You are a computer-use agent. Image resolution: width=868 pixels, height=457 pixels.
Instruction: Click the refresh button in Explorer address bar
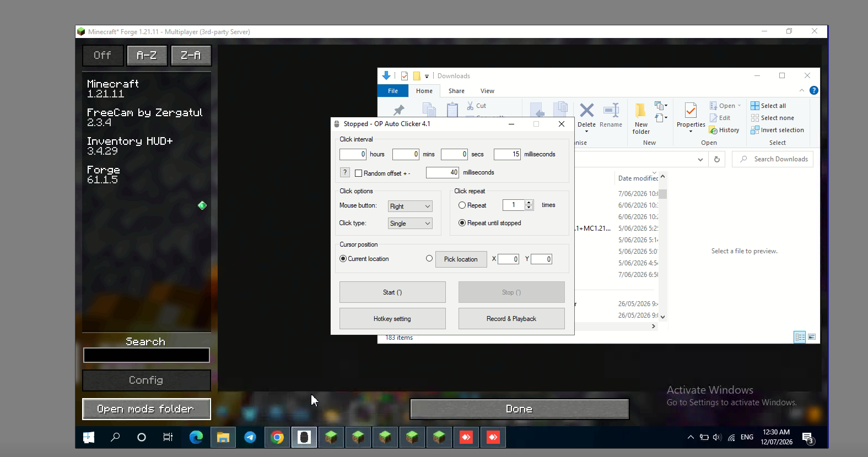point(717,159)
